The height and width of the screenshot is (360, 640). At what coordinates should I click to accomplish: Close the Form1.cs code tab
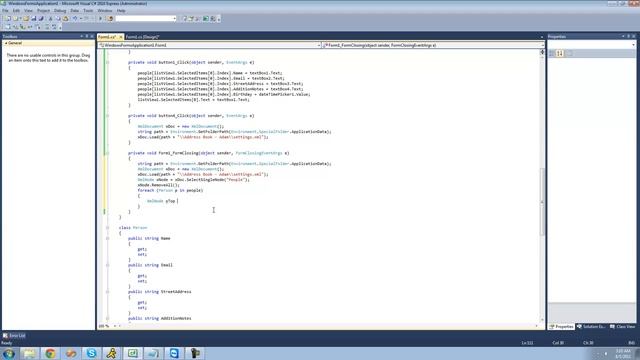[120, 37]
